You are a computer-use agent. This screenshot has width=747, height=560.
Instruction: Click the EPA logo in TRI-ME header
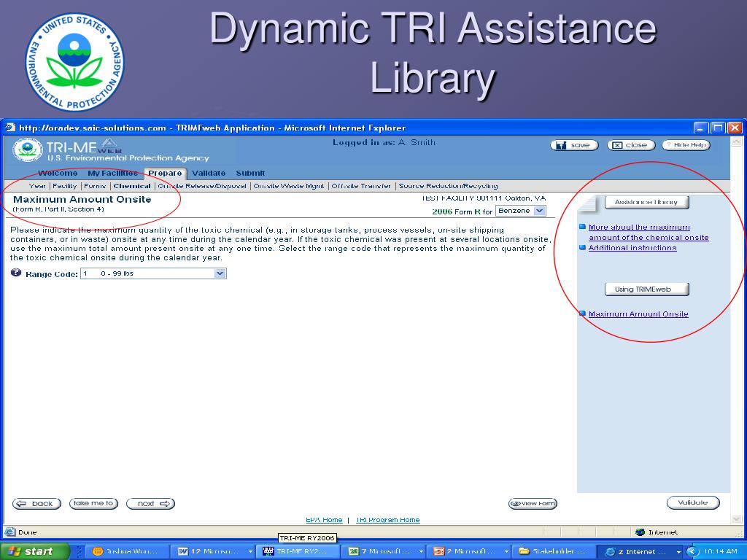pos(28,149)
